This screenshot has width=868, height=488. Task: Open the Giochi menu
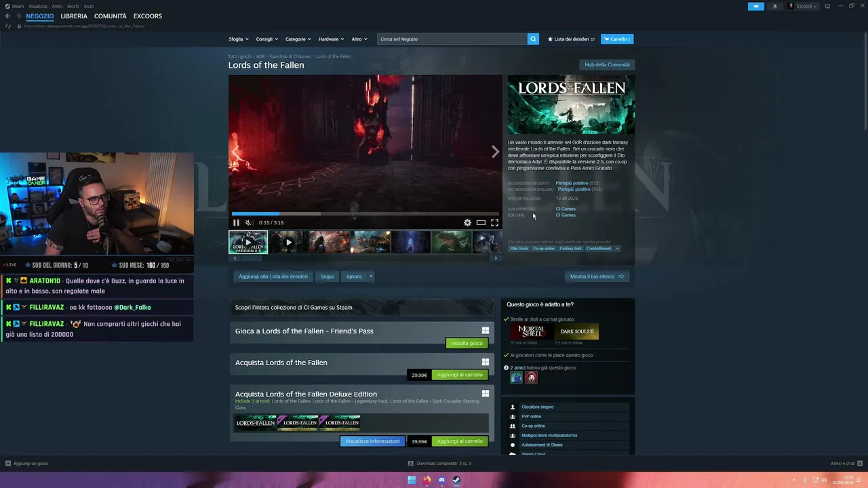tap(73, 6)
